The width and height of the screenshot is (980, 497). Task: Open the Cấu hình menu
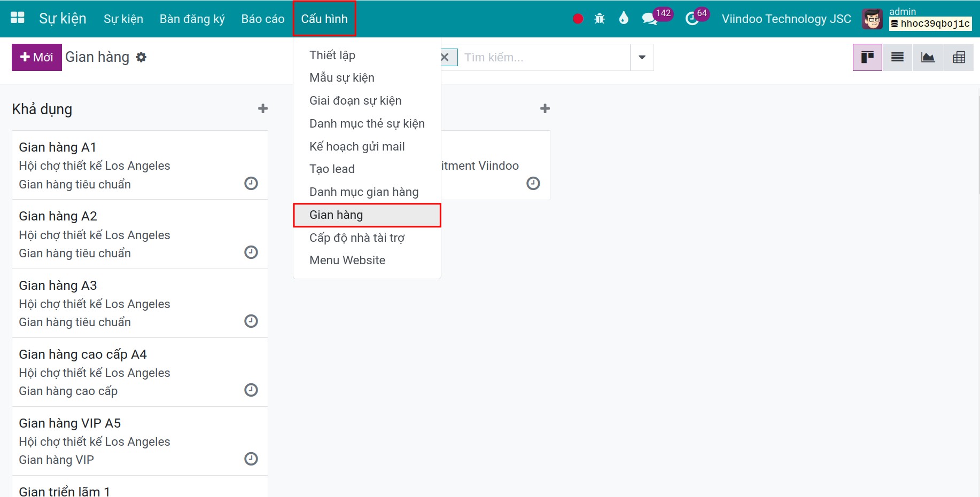point(324,19)
